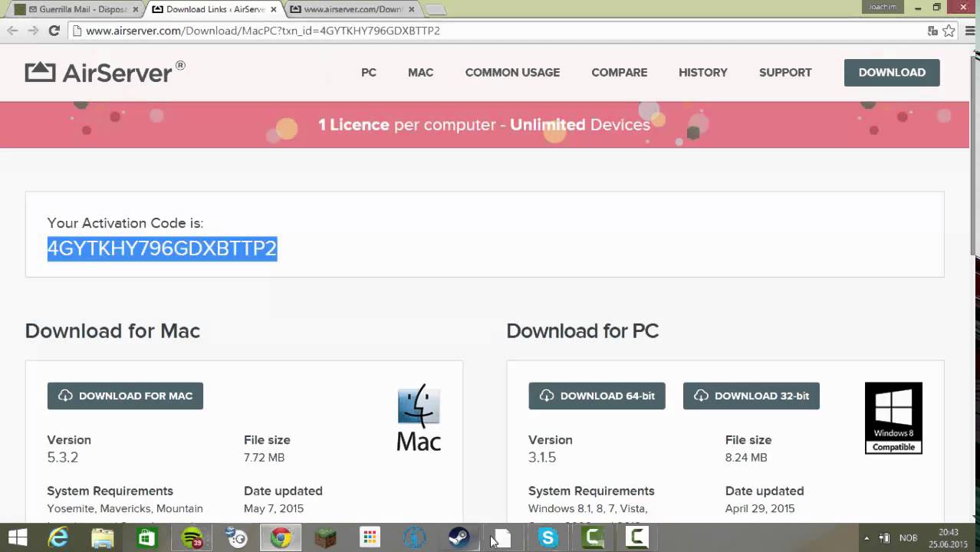This screenshot has height=552, width=980.
Task: Click the translate page icon
Action: point(932,31)
